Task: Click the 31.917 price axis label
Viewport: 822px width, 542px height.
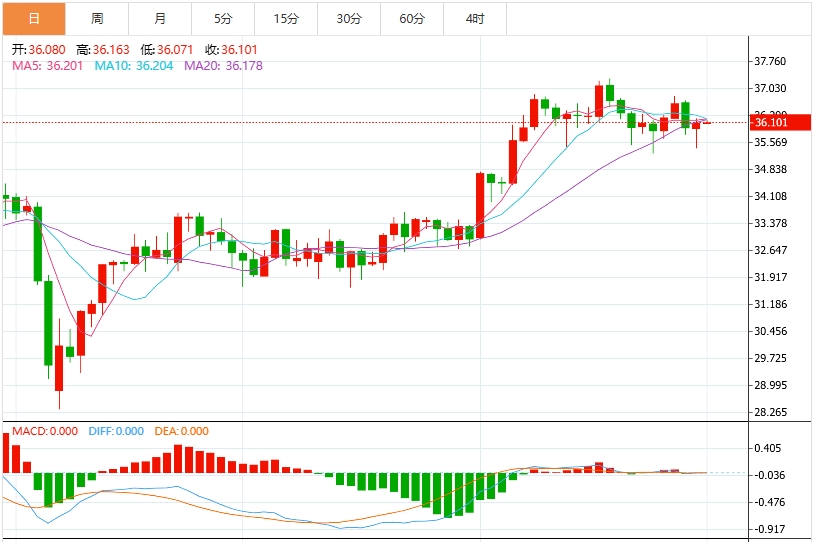Action: click(x=770, y=277)
